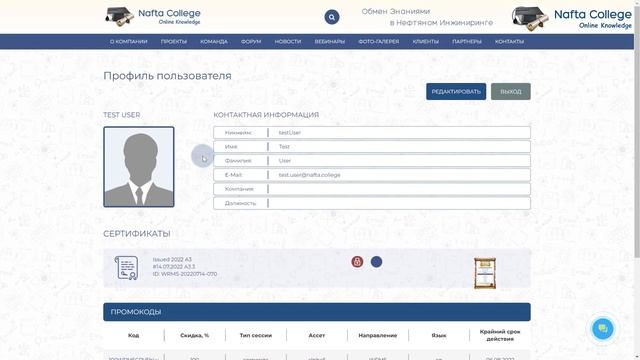Click the Профиль пользователя heading
This screenshot has height=360, width=640.
tap(167, 76)
